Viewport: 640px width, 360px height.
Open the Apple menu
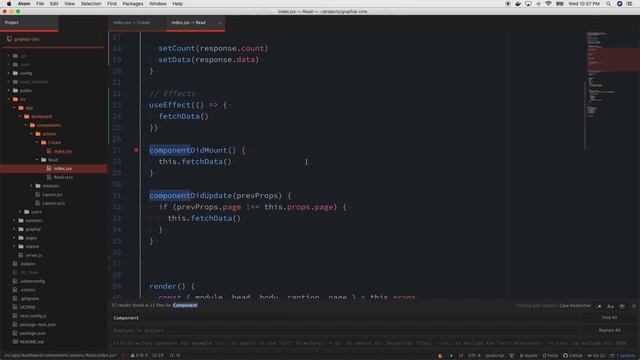click(x=9, y=4)
